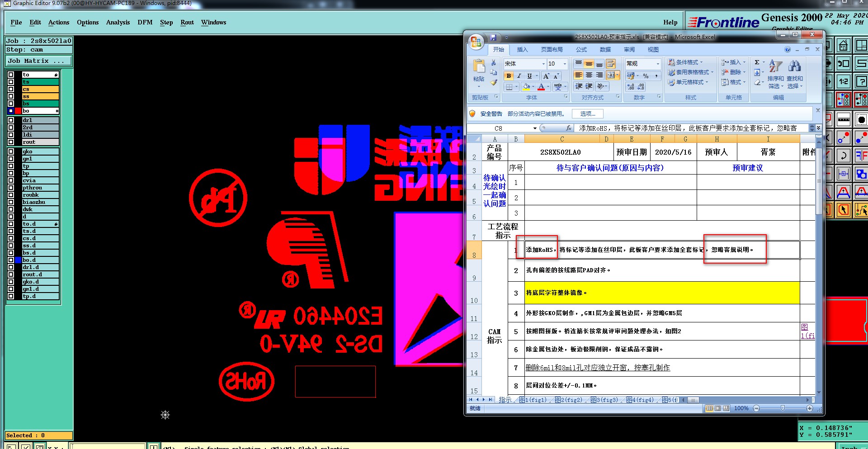This screenshot has height=449, width=868.
Task: Click the Format Painter brush icon
Action: coord(494,82)
